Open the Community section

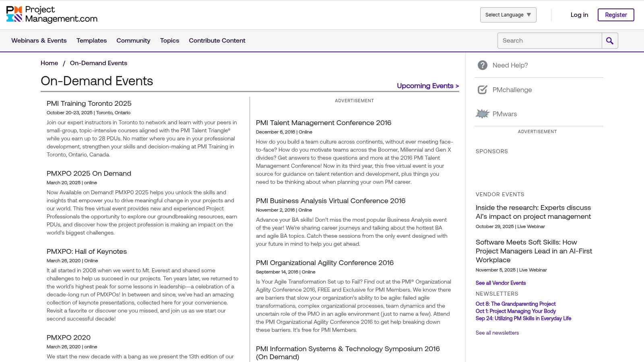pyautogui.click(x=133, y=40)
